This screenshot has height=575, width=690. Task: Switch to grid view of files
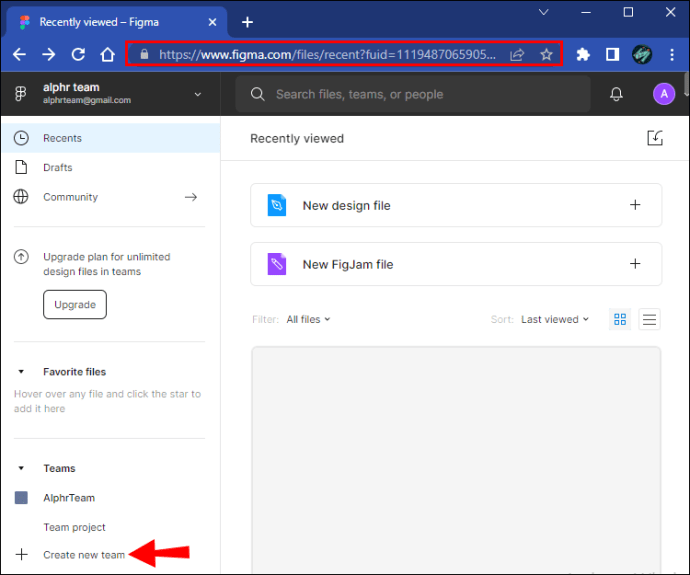point(620,319)
